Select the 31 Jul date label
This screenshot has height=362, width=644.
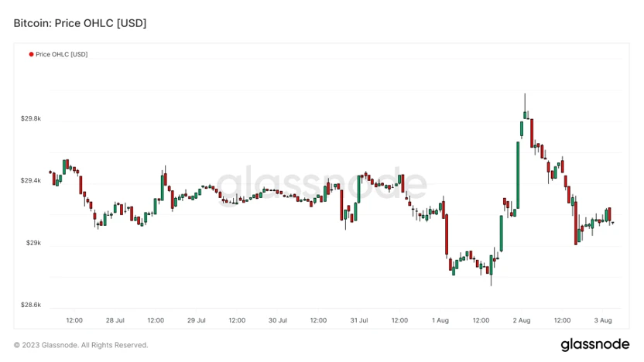pyautogui.click(x=359, y=319)
